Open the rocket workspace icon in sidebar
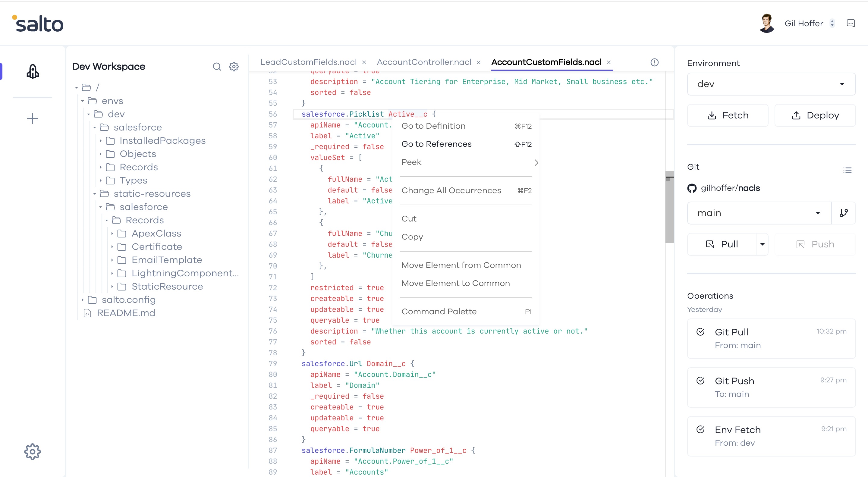Viewport: 868px width, 477px height. coord(33,71)
